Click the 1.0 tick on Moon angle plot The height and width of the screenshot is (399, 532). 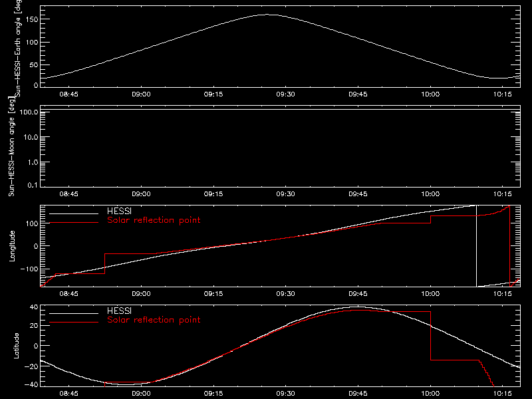(33, 162)
